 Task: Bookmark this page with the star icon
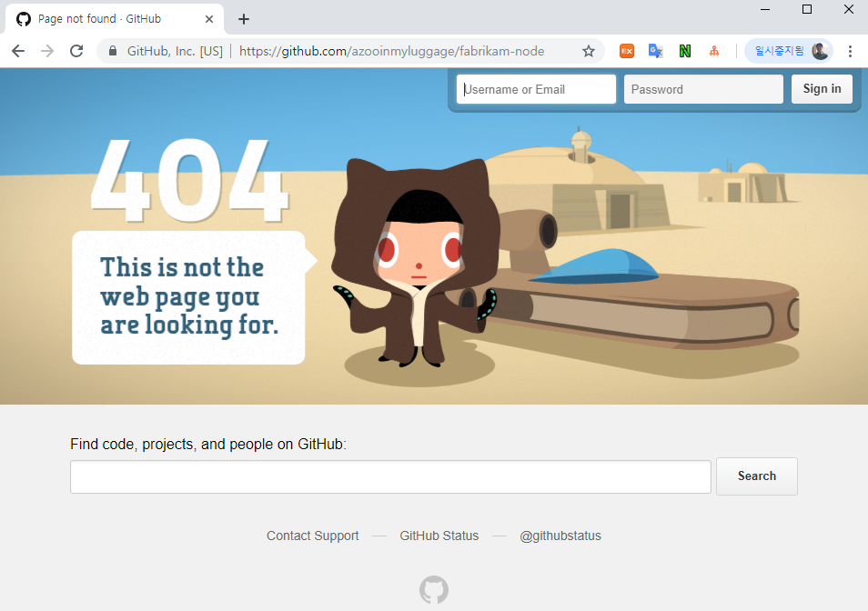click(x=589, y=52)
